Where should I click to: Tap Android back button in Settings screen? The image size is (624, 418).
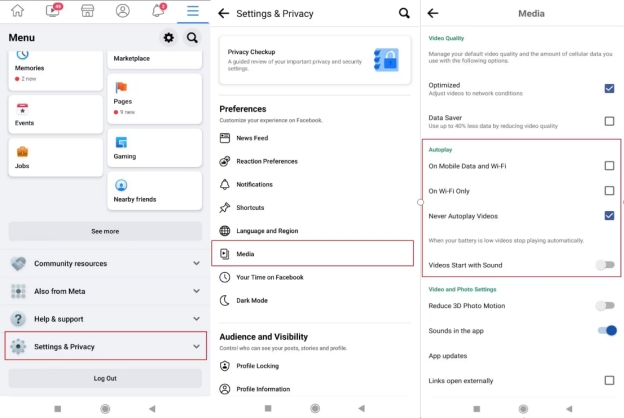coord(361,408)
